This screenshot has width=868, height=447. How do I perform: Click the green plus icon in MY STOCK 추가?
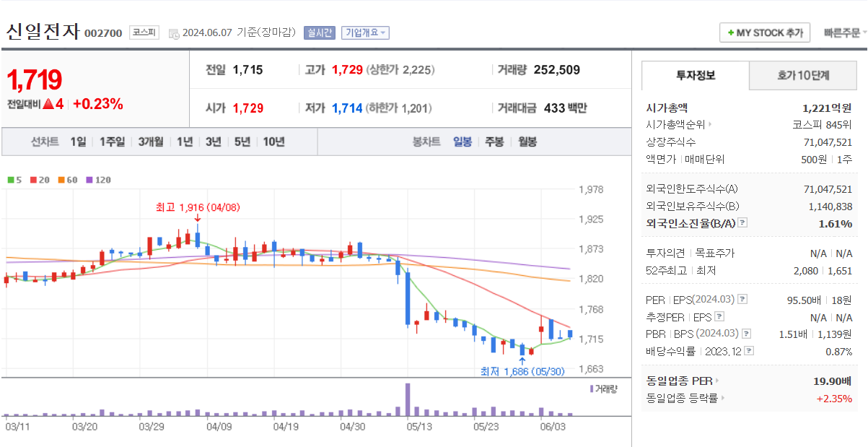731,33
